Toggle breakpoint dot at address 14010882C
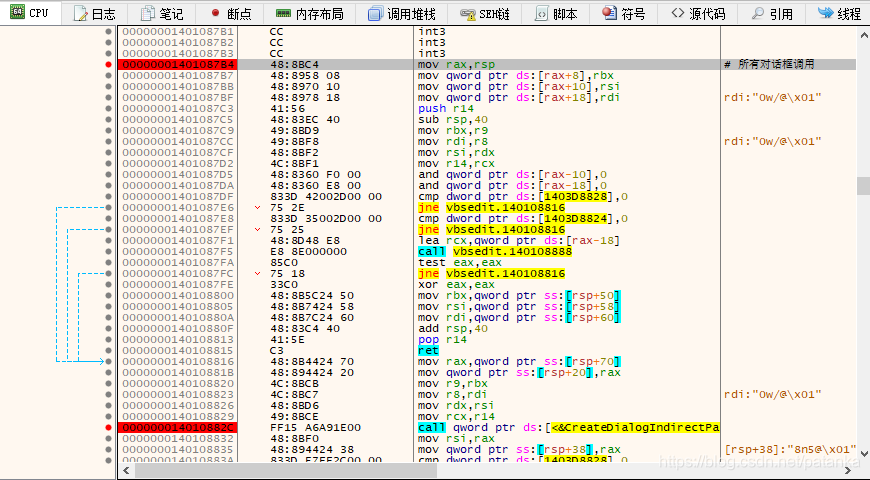This screenshot has width=870, height=480. point(108,427)
